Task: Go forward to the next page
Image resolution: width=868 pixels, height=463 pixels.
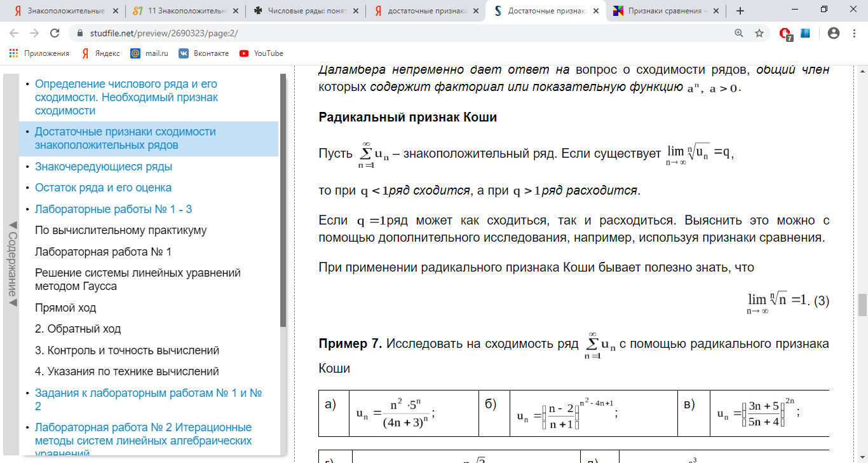Action: (34, 33)
